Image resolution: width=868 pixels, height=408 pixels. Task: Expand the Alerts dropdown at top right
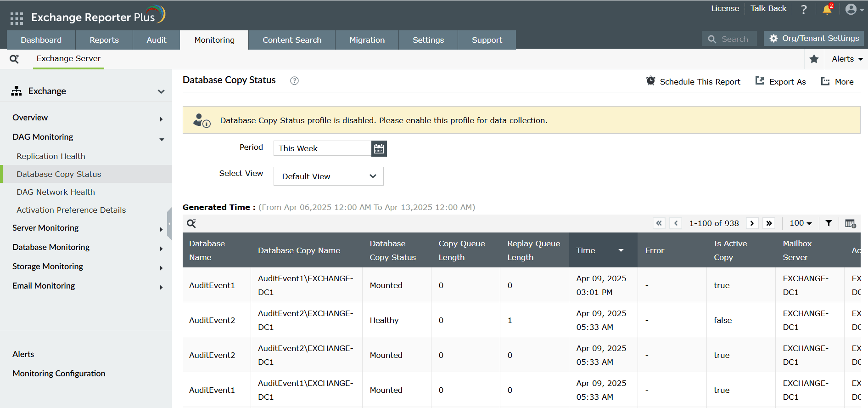point(847,59)
